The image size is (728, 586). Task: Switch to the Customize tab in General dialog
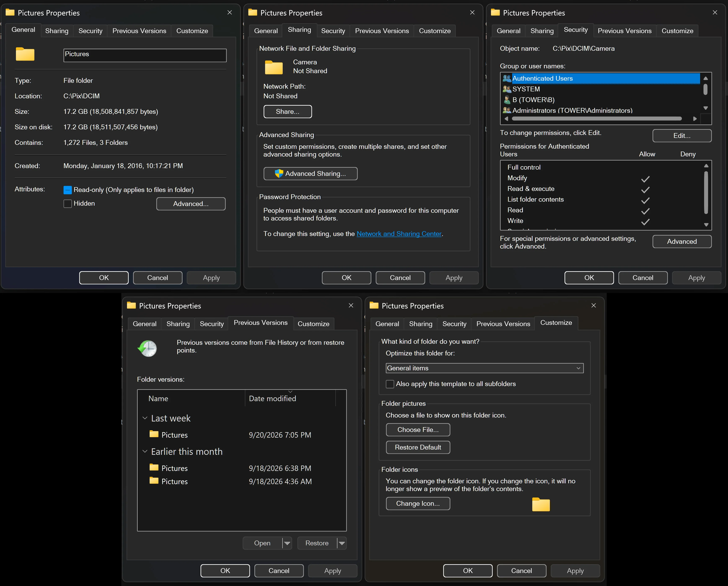(192, 31)
